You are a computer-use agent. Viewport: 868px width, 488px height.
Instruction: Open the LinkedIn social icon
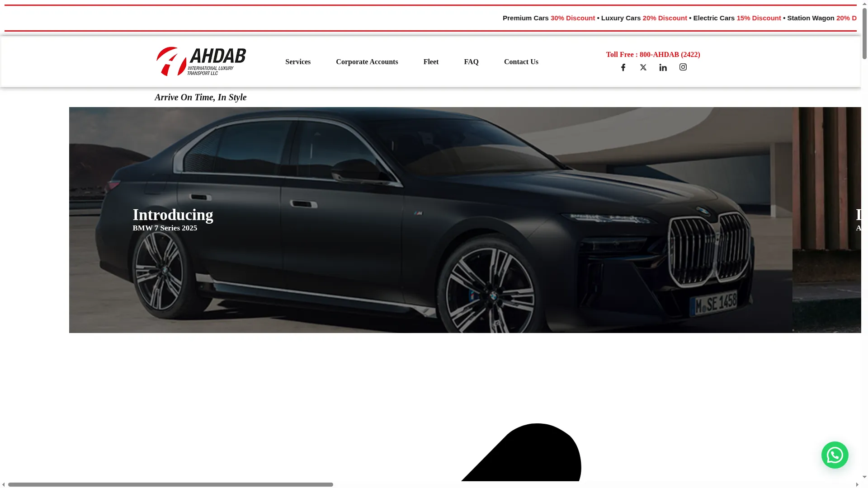pyautogui.click(x=663, y=67)
